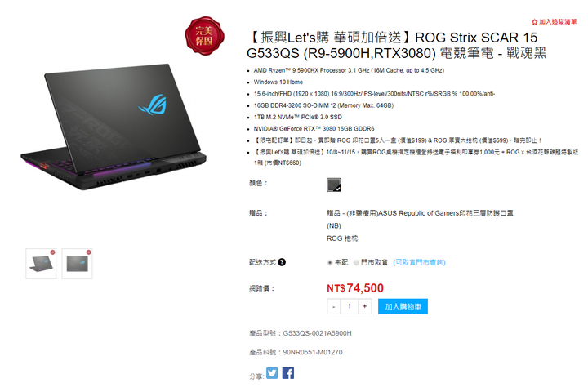Viewport: 588px width, 392px height.
Task: Click the main laptop product image
Action: 114,127
